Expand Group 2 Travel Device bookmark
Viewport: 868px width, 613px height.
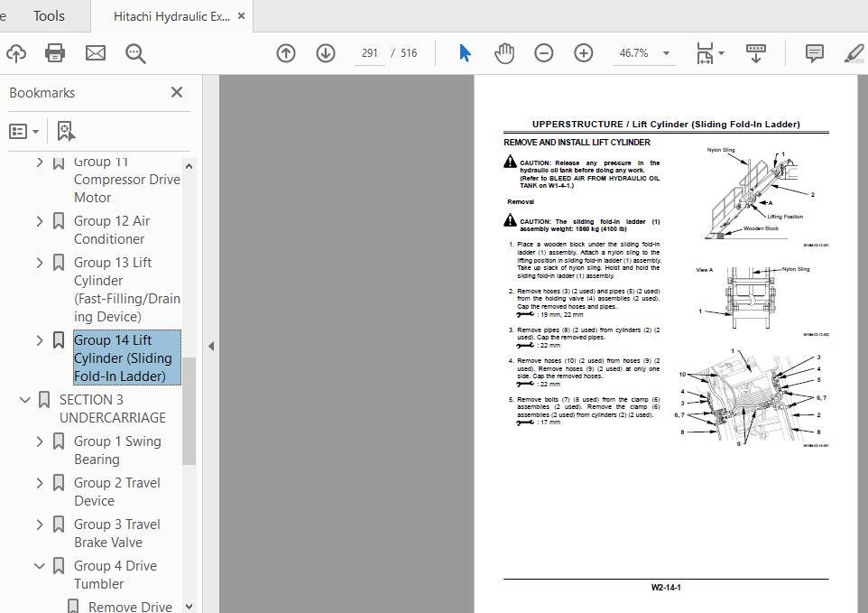[40, 483]
